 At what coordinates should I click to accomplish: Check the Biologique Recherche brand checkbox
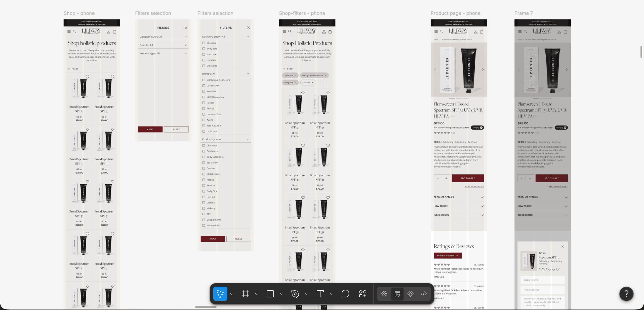point(204,80)
